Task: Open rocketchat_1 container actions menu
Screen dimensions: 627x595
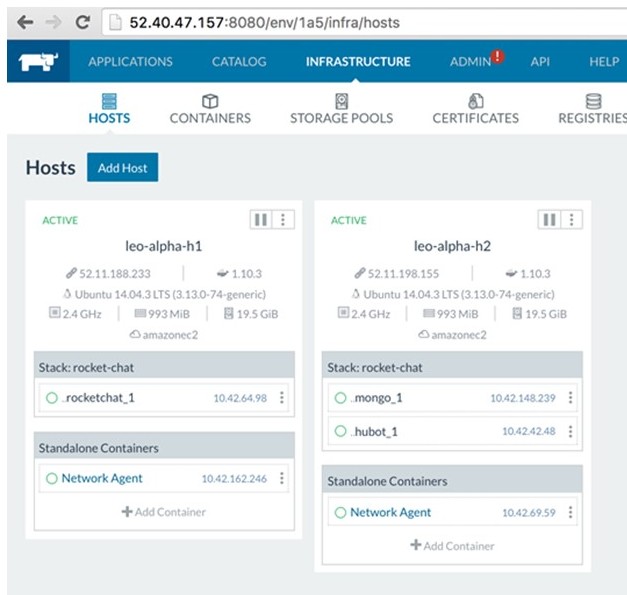Action: (x=281, y=398)
